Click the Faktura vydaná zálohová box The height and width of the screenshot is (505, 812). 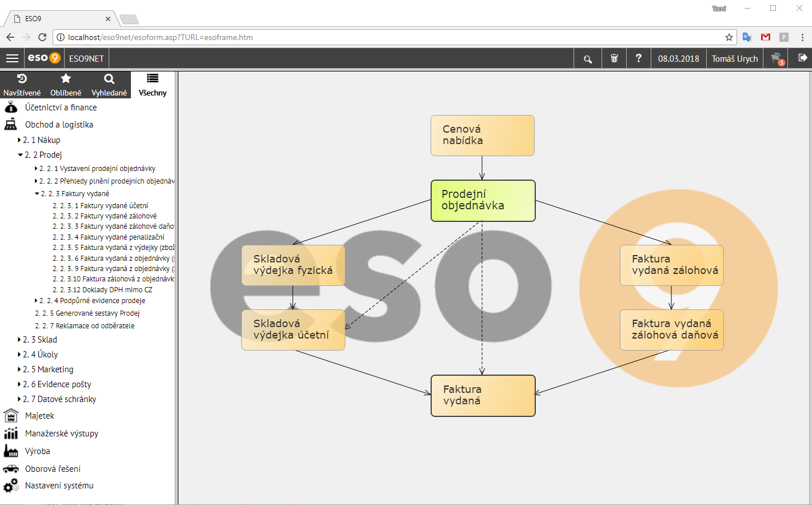(672, 265)
